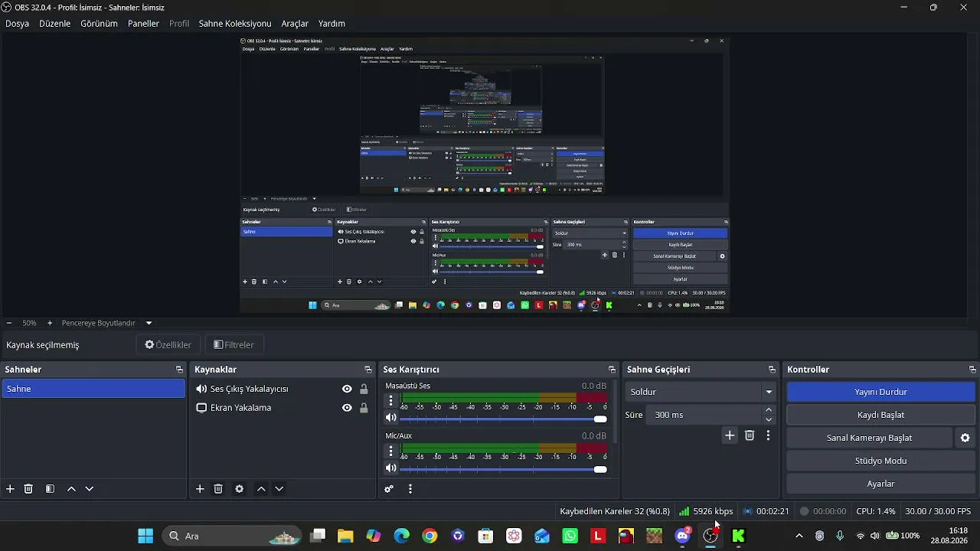Hide Ses Çıkış Yakalayıcısı source eye icon
Image resolution: width=980 pixels, height=551 pixels.
point(347,389)
